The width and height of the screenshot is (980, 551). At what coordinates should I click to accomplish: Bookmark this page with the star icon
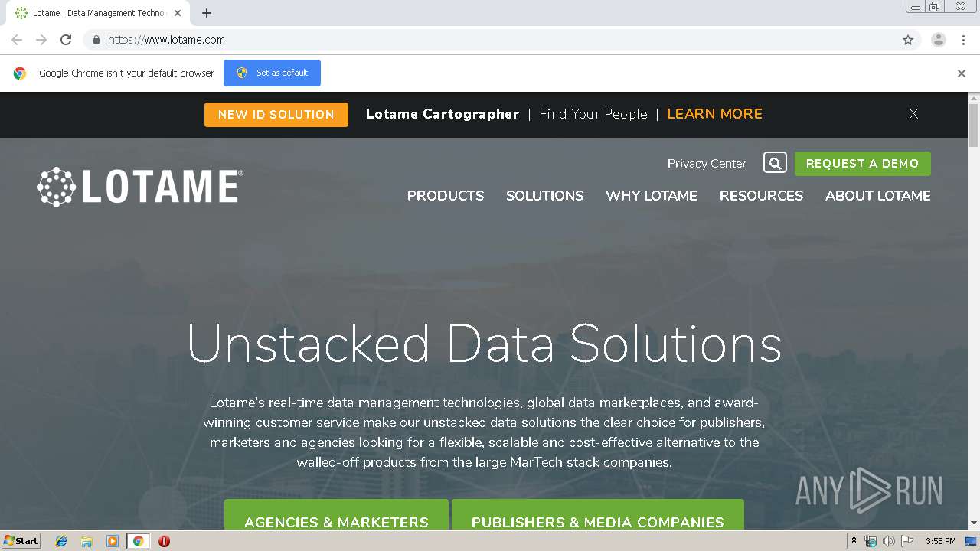click(x=908, y=40)
